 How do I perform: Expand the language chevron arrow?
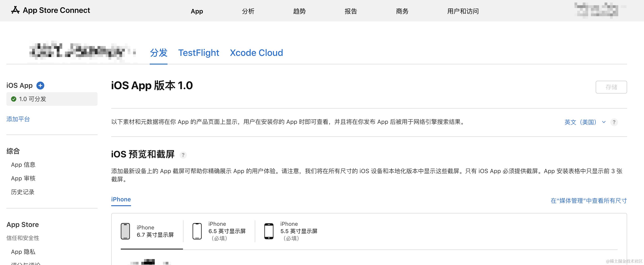(604, 122)
